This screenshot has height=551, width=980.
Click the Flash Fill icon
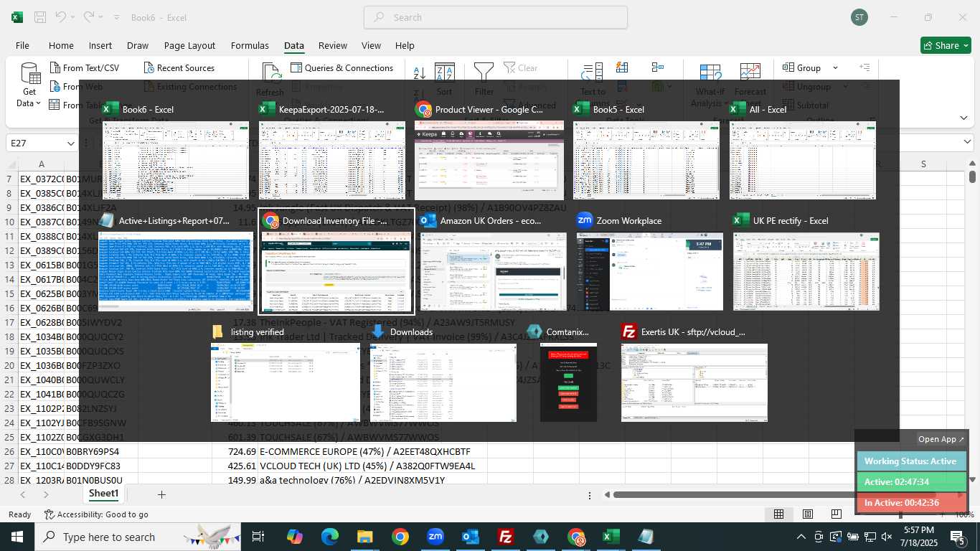(x=622, y=67)
